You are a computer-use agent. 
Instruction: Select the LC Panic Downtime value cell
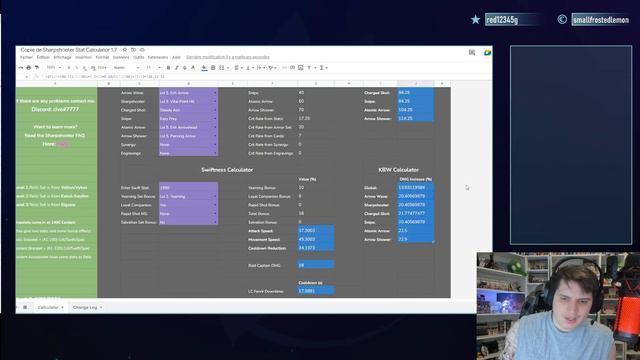coord(316,291)
